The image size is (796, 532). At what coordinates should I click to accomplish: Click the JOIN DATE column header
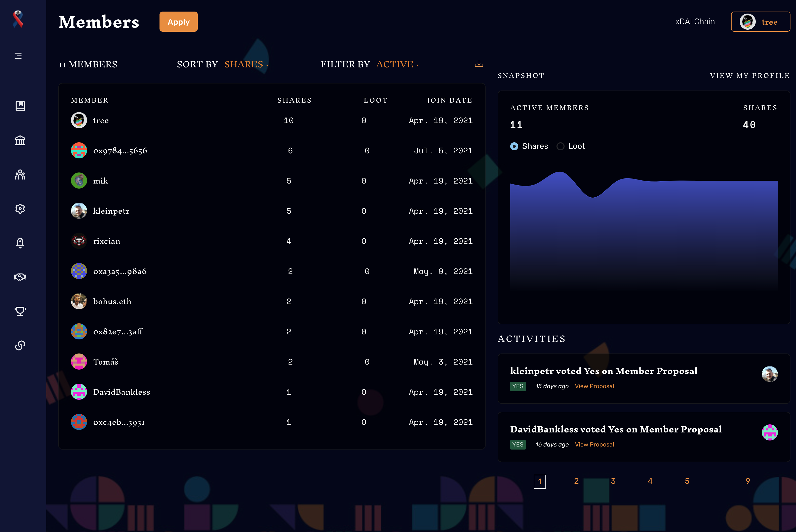point(449,100)
